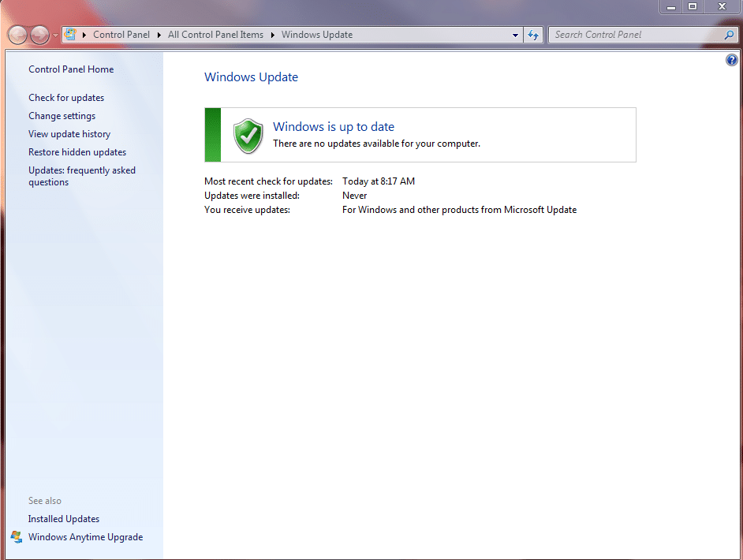Expand the arrow after Control Panel breadcrumb

tap(159, 35)
